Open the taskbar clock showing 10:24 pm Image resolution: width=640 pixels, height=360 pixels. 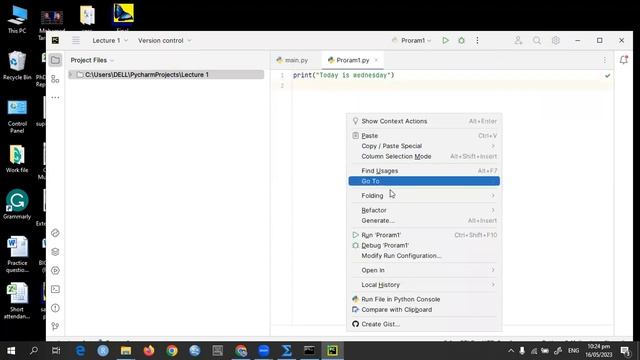(598, 351)
